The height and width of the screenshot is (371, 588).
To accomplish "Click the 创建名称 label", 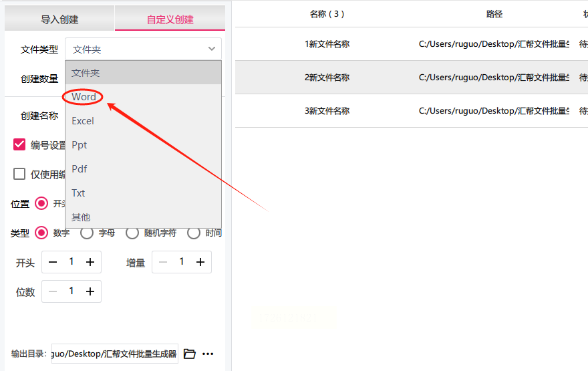I will [39, 116].
